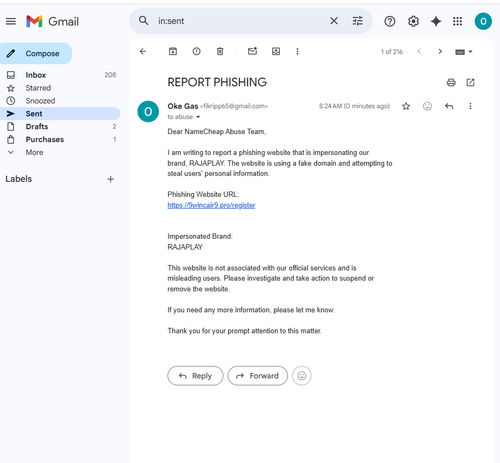This screenshot has height=463, width=500.
Task: Report this email as spam
Action: [x=196, y=51]
